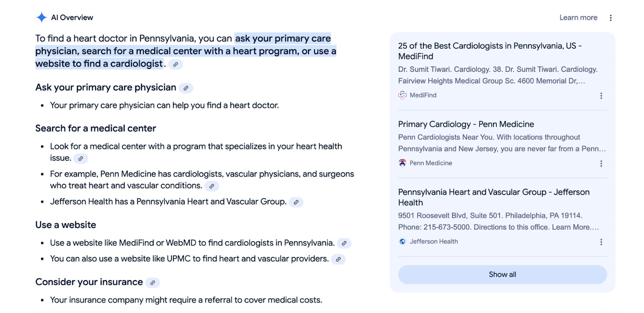Click the link icon beside "Consider your insurance"
The image size is (644, 313).
coord(153,283)
